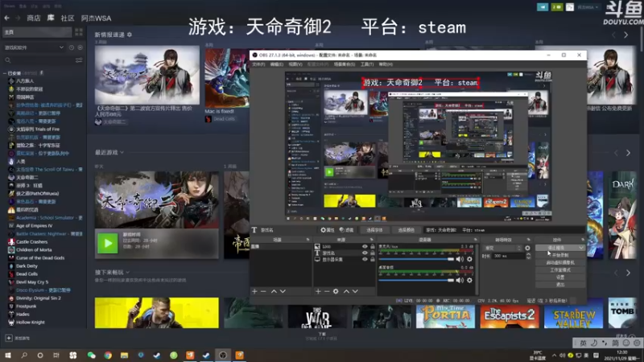Image resolution: width=644 pixels, height=362 pixels.
Task: Open the 编辑(E) menu in OBS
Action: tap(276, 64)
